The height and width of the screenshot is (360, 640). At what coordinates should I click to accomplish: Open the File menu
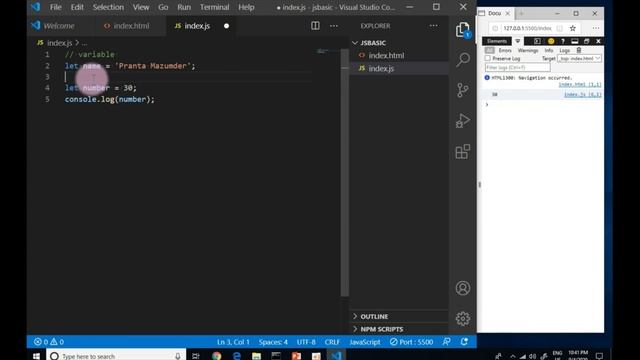pyautogui.click(x=56, y=7)
